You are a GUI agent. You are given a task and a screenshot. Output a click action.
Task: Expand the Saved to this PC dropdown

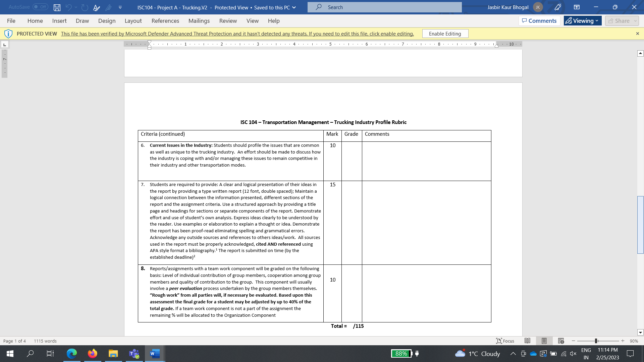point(294,7)
